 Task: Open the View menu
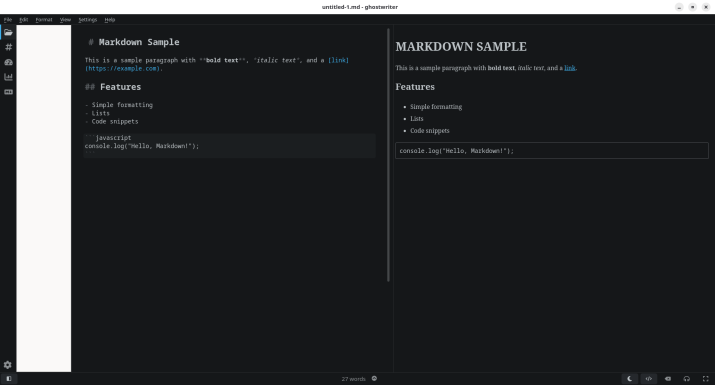click(x=65, y=20)
